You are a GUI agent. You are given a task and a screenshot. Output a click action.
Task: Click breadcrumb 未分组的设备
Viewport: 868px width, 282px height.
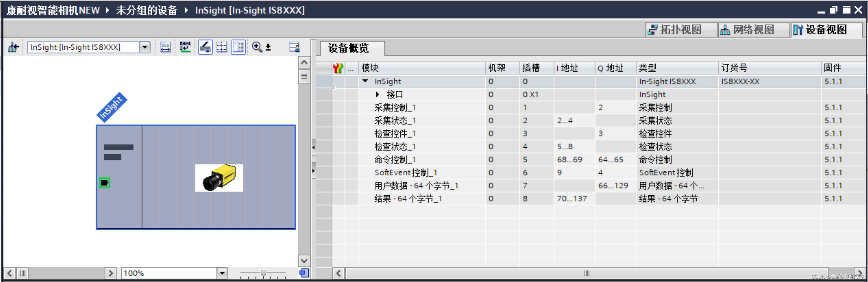pyautogui.click(x=147, y=10)
